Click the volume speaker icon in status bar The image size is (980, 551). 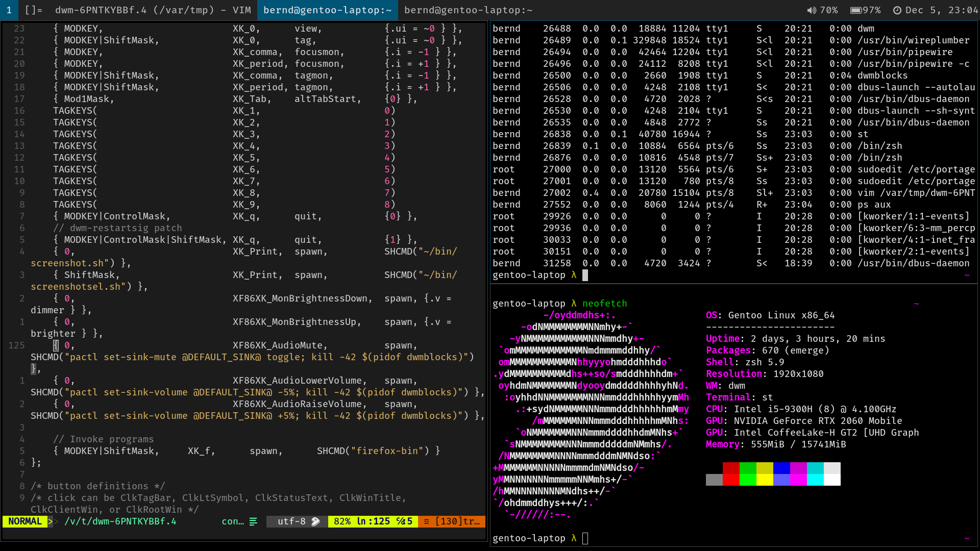point(812,10)
